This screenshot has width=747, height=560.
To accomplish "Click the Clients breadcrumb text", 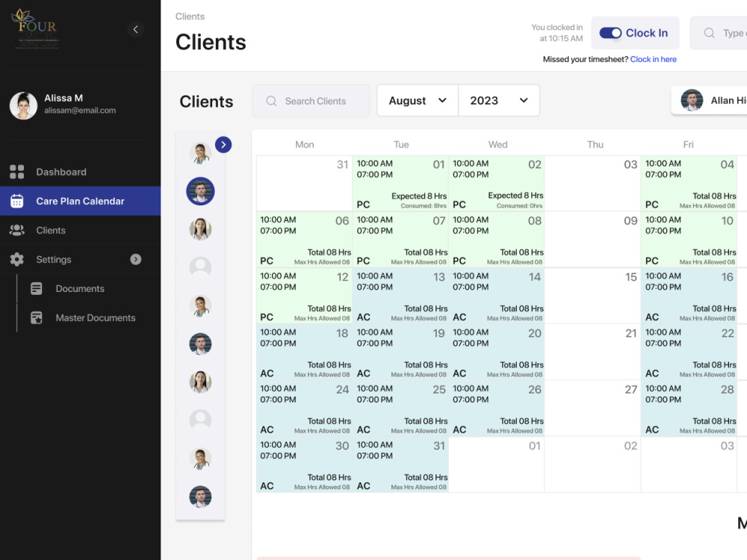I will [x=190, y=16].
